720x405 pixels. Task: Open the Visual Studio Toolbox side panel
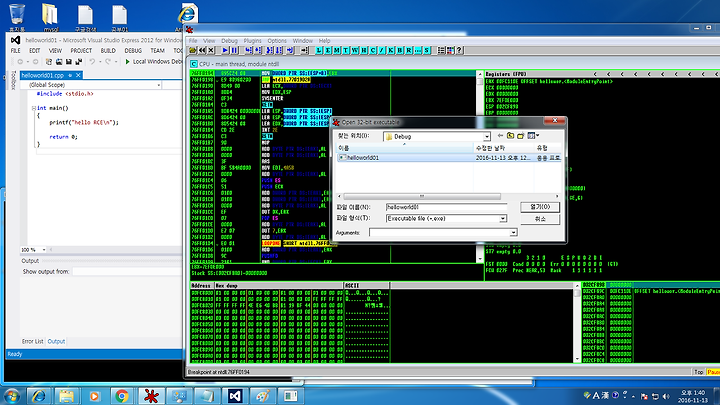coord(13,80)
